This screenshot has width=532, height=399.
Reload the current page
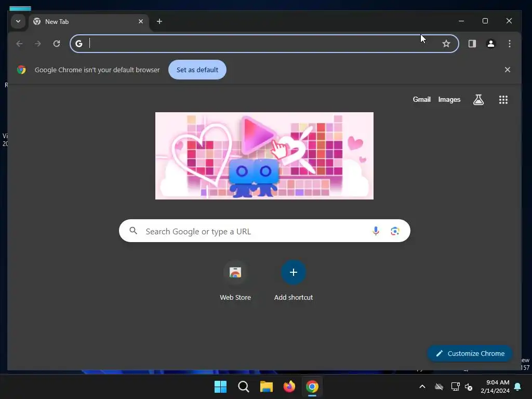(57, 44)
